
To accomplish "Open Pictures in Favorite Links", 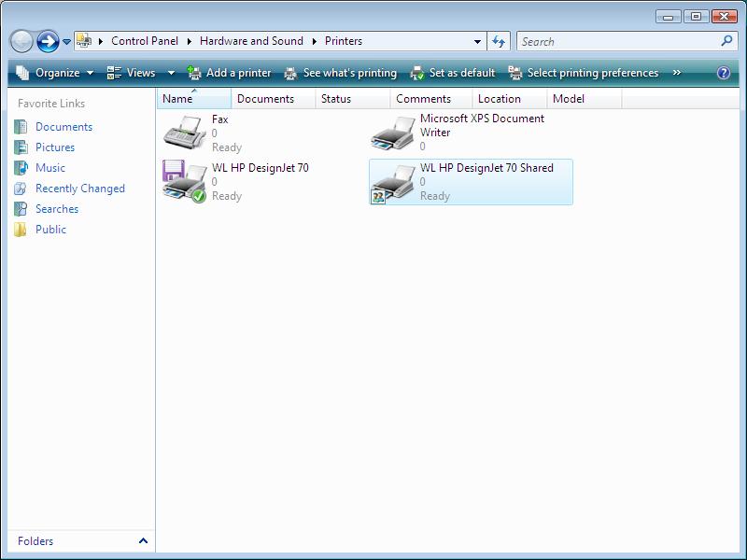I will (55, 147).
